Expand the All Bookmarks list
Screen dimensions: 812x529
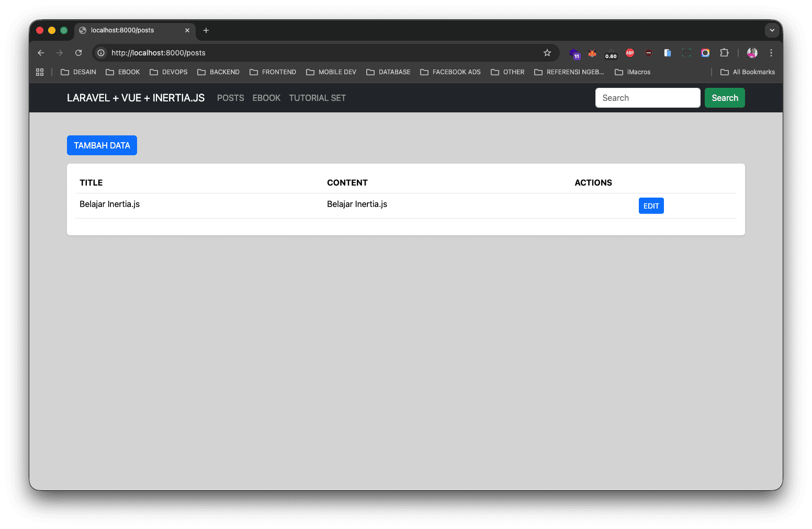(747, 72)
